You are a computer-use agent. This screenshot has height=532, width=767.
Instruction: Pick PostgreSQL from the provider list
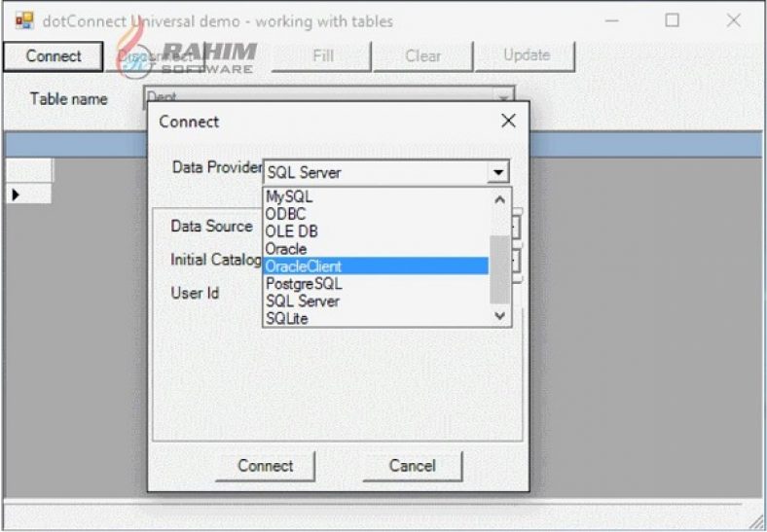click(376, 284)
